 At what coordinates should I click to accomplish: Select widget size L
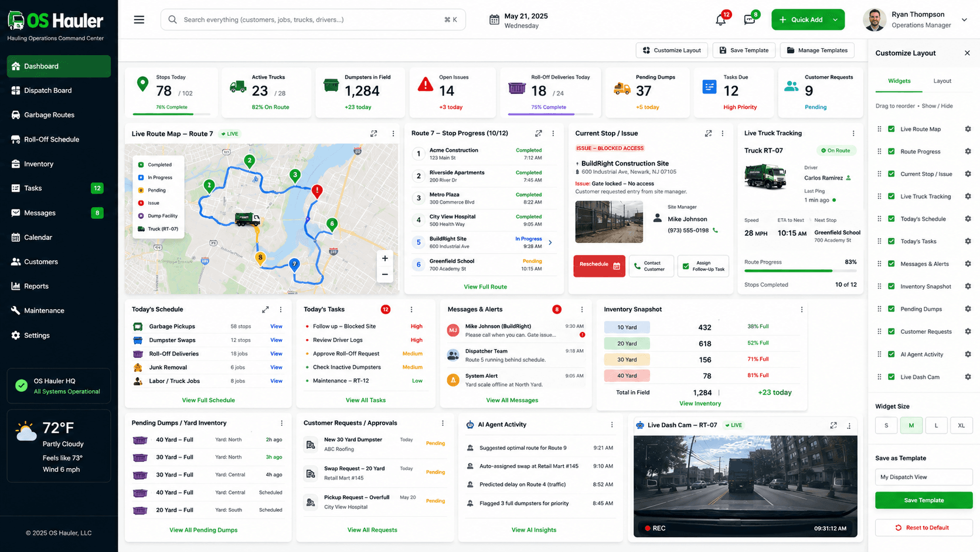[x=936, y=425]
